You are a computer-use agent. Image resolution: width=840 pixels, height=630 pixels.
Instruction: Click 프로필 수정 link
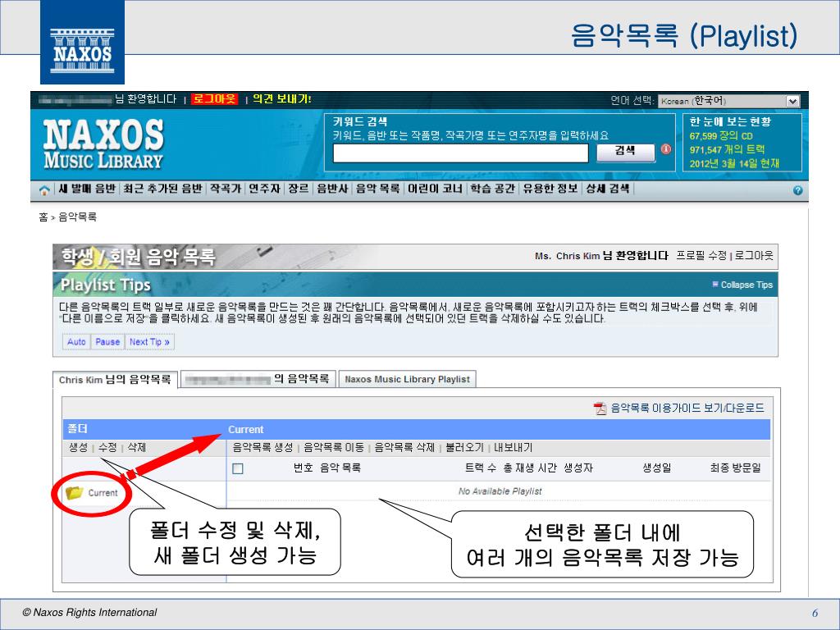(x=701, y=256)
